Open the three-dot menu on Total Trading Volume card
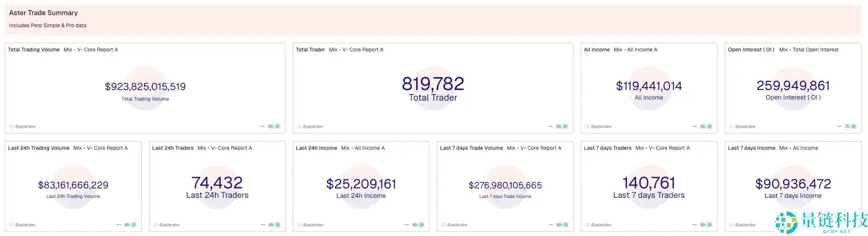The height and width of the screenshot is (236, 868). point(262,126)
